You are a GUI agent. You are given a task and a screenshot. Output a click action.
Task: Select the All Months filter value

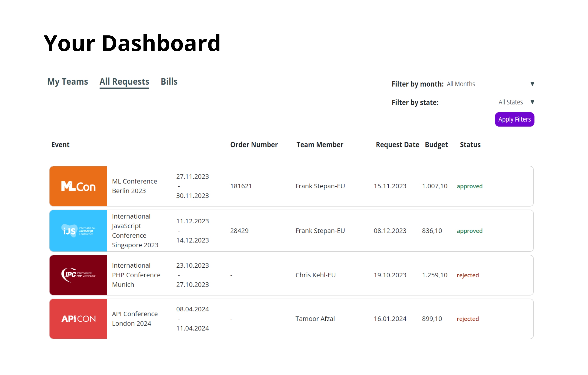click(x=461, y=84)
